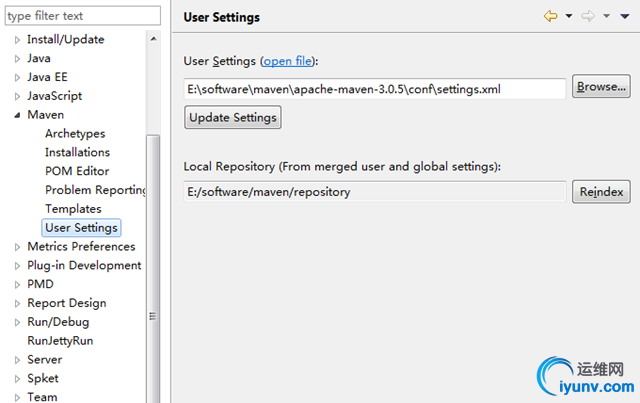The image size is (640, 403).
Task: Select Run/Debug category
Action: 58,322
